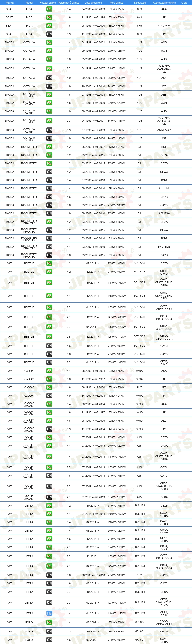Click hybrid Hy icon in JETTA CNLA row

[49, 613]
